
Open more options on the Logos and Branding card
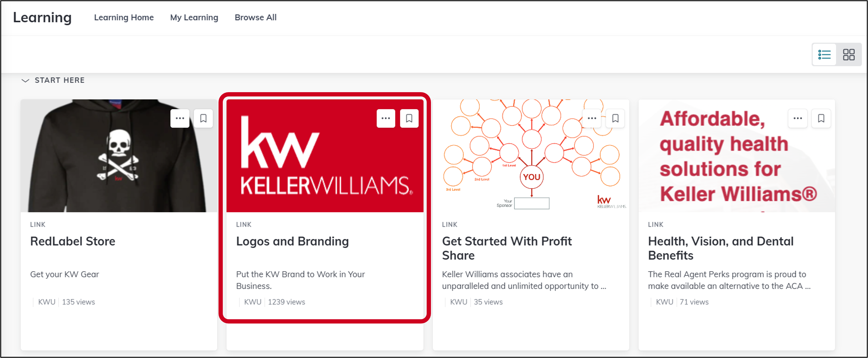pyautogui.click(x=386, y=118)
